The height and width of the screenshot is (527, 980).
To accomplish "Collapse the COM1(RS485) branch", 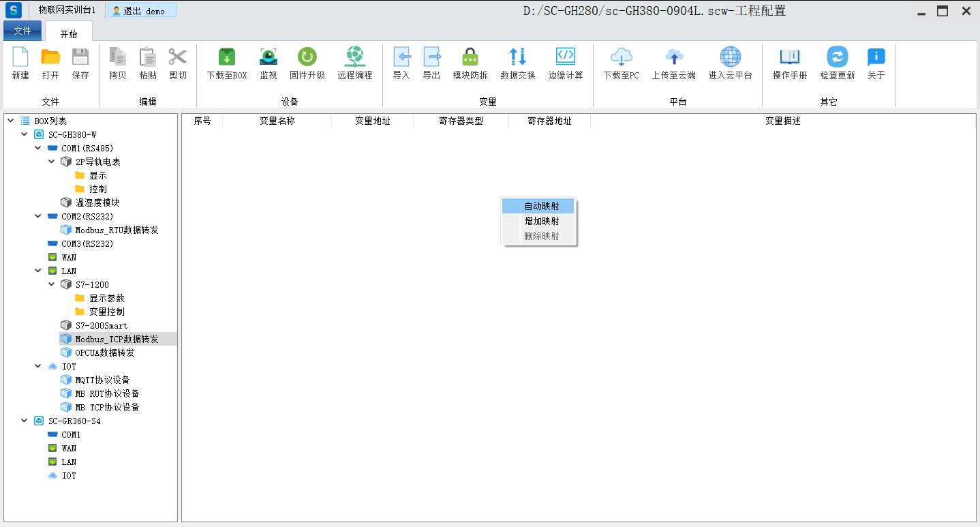I will [38, 148].
